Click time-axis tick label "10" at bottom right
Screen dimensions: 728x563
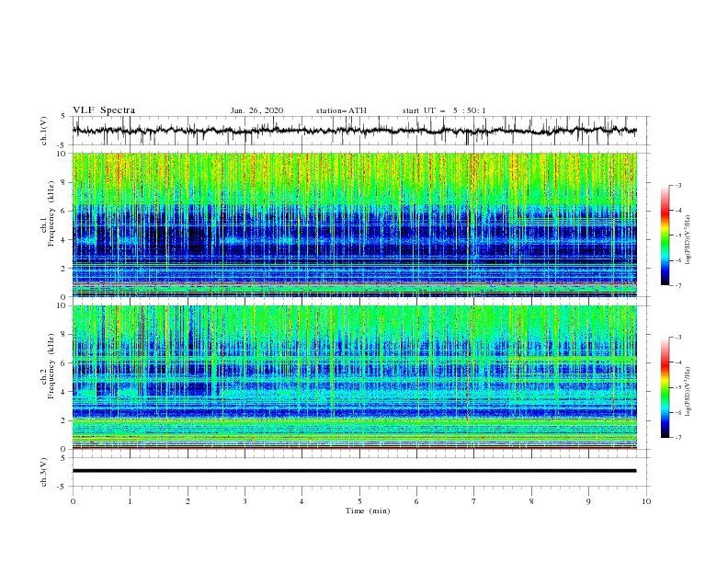coord(646,501)
